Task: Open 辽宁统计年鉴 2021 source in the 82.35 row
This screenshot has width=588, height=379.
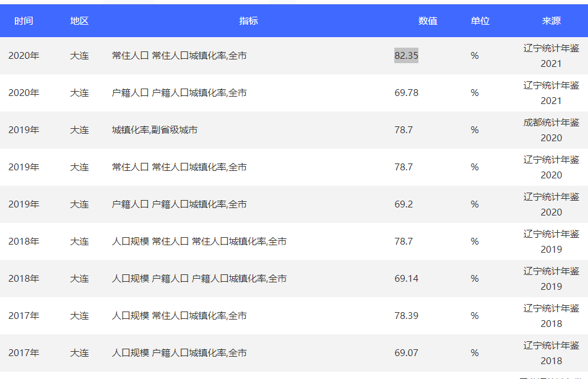Action: [x=551, y=56]
